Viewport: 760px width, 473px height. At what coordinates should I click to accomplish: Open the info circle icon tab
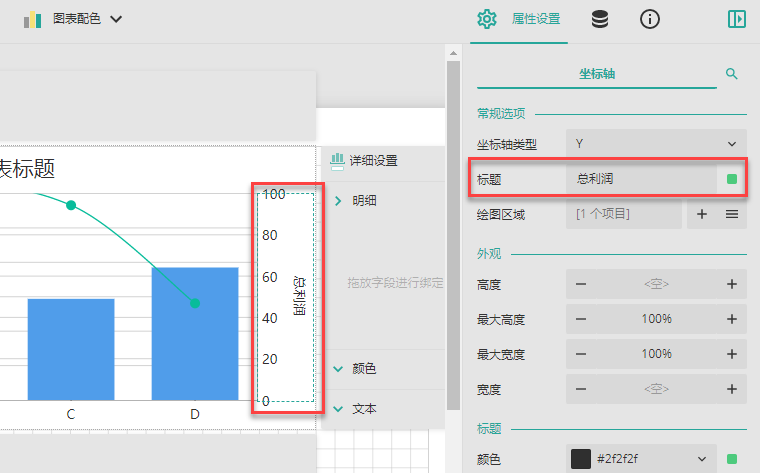pyautogui.click(x=649, y=19)
